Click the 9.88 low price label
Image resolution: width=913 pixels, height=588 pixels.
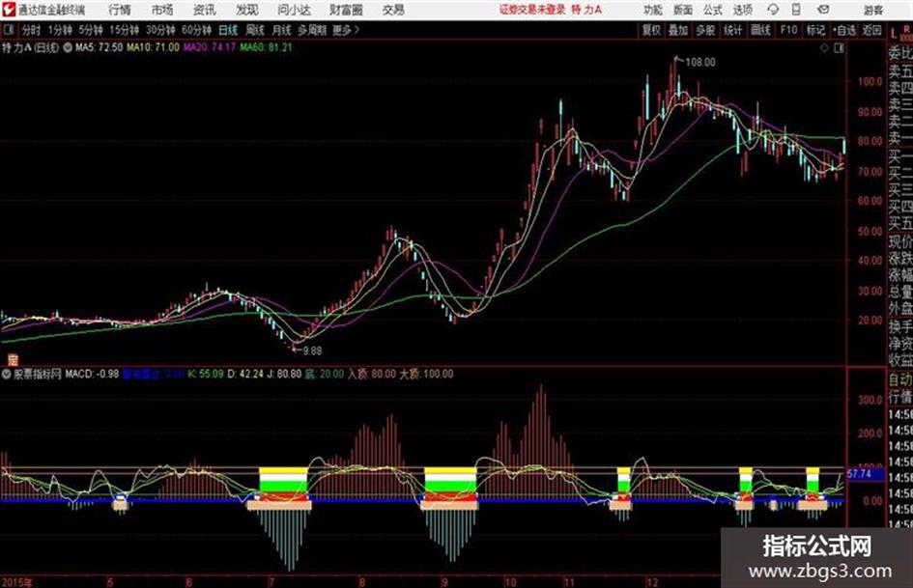click(x=312, y=350)
